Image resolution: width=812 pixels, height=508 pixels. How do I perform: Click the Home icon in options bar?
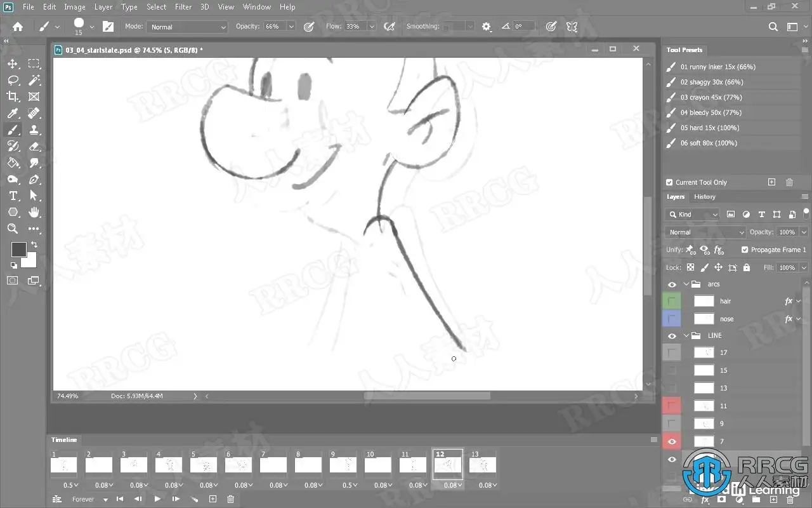[x=18, y=27]
